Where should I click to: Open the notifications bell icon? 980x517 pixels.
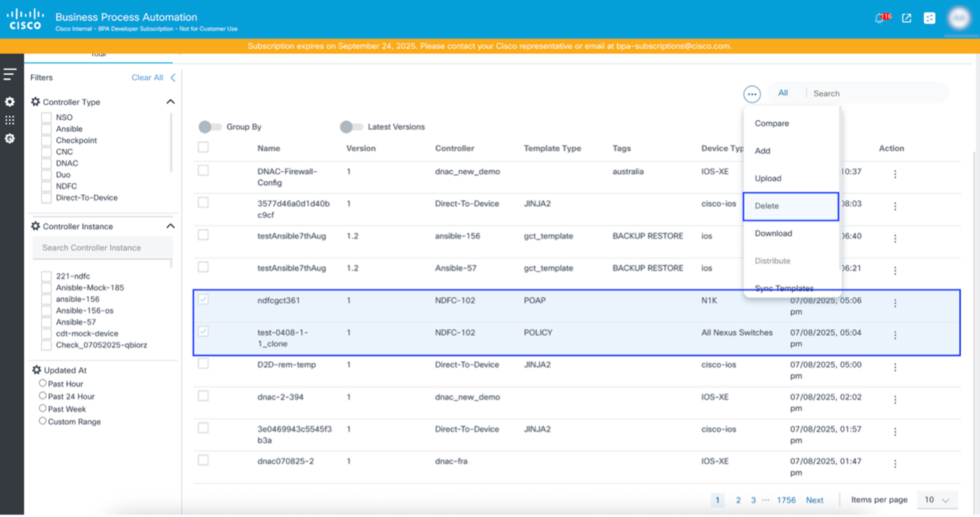point(879,19)
